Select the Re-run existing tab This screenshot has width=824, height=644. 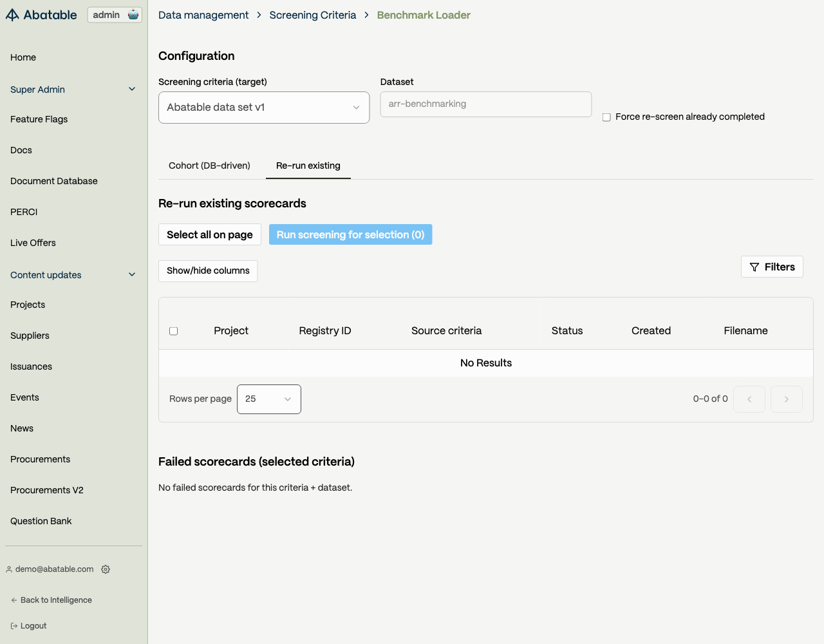(x=308, y=166)
